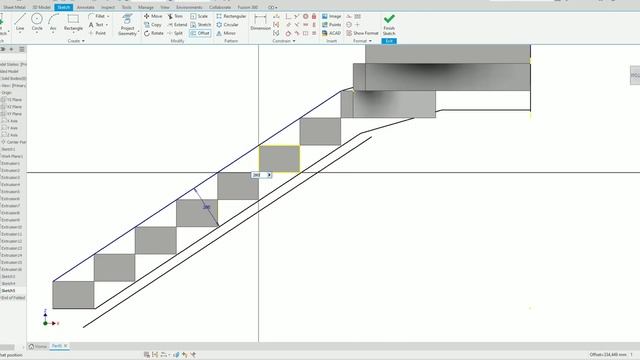Open the Sheet Metal ribbon tab
The height and width of the screenshot is (360, 640).
pos(14,7)
